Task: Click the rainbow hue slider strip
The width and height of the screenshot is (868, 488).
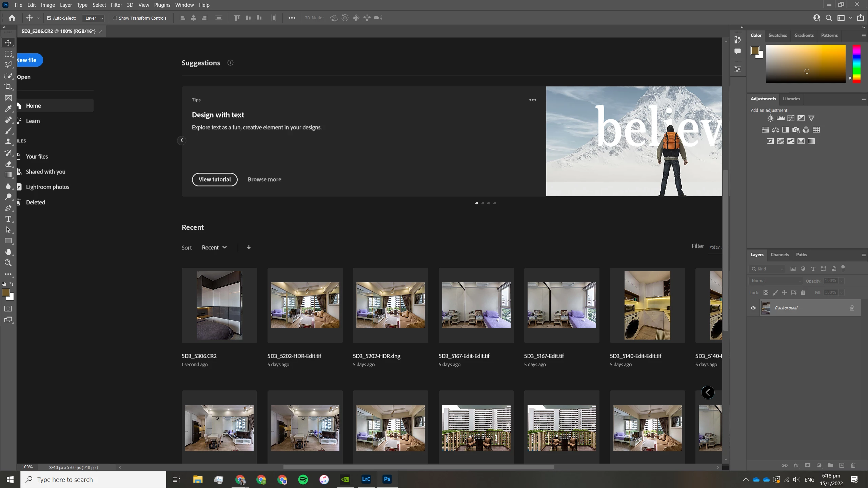Action: (x=856, y=64)
